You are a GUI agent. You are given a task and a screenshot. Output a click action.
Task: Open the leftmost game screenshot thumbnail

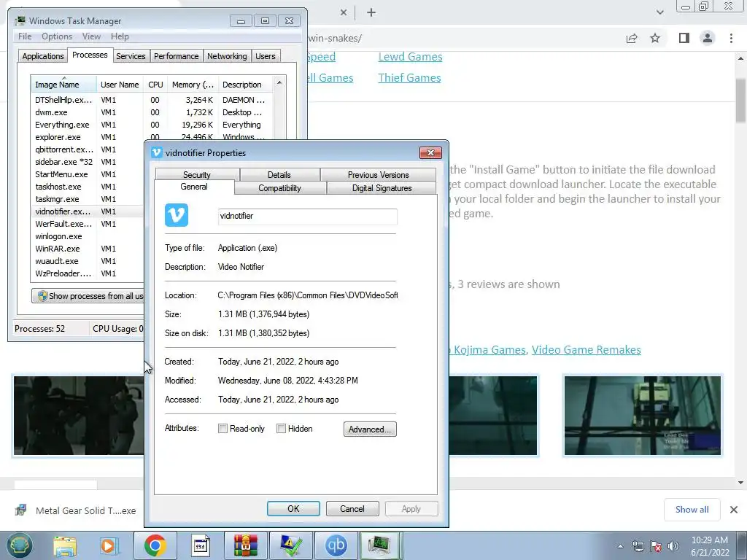79,415
